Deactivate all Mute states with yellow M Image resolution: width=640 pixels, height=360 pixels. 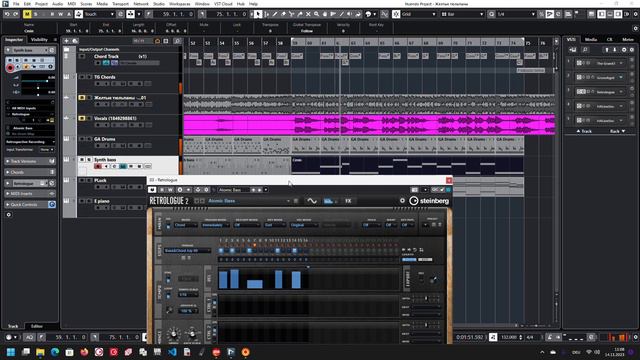[x=27, y=14]
